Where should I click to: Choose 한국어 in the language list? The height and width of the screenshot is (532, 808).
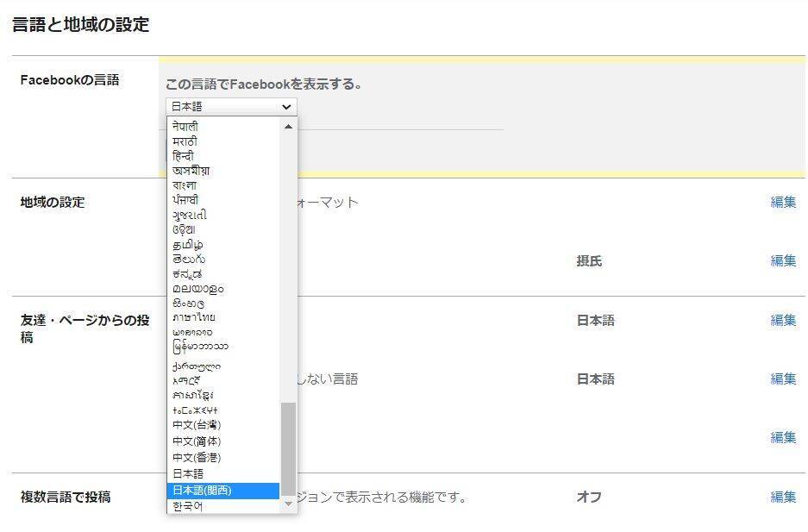tap(223, 506)
